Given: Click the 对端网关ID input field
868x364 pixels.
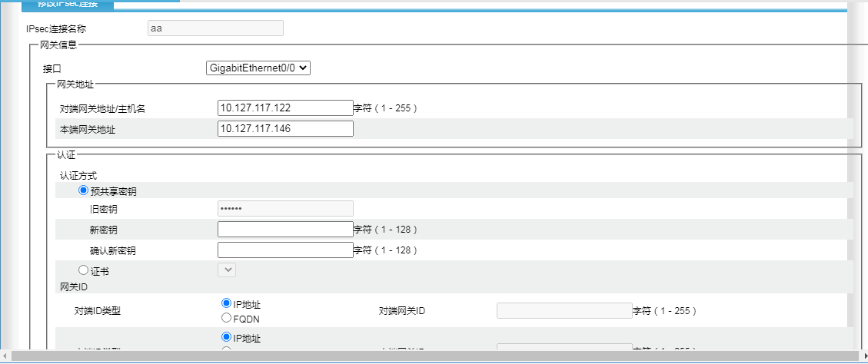Looking at the screenshot, I should (x=564, y=310).
